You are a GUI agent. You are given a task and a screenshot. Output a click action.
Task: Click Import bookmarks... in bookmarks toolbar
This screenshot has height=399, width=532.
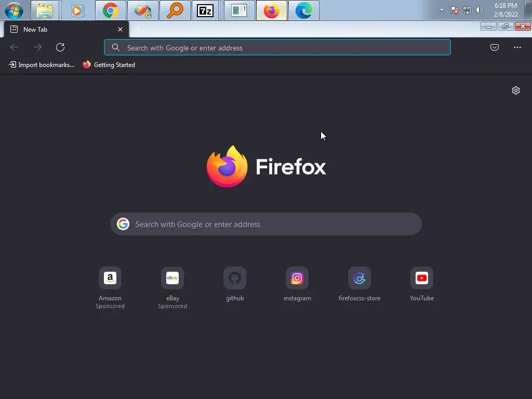click(x=42, y=65)
